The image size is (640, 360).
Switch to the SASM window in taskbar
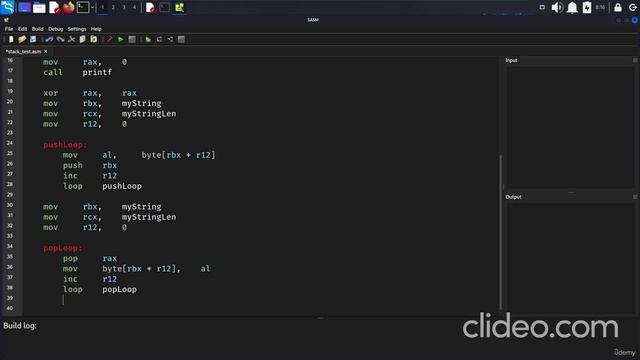coord(179,7)
